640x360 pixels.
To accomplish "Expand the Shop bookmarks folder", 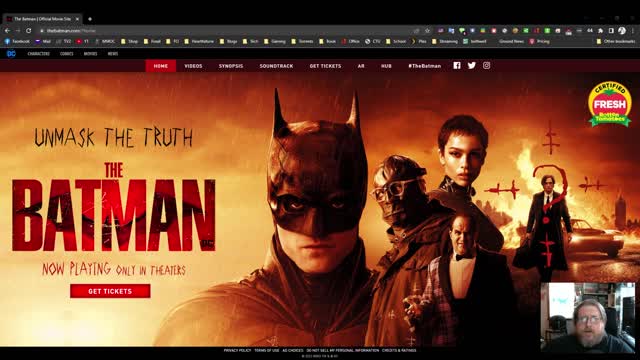I will (129, 41).
